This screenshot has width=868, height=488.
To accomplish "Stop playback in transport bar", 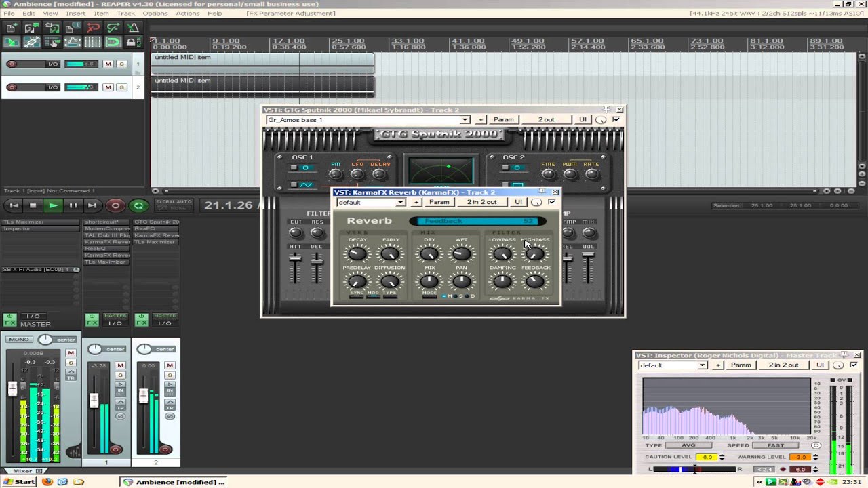I will tap(33, 205).
